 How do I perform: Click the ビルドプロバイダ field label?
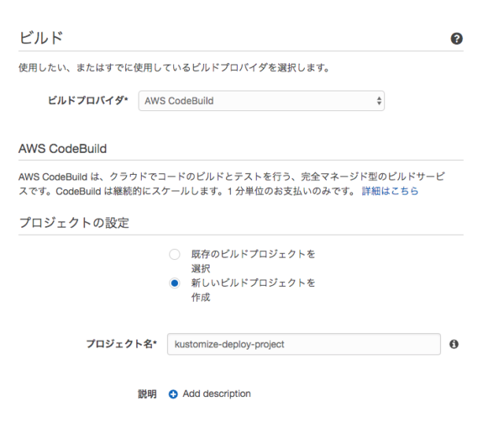pyautogui.click(x=87, y=101)
